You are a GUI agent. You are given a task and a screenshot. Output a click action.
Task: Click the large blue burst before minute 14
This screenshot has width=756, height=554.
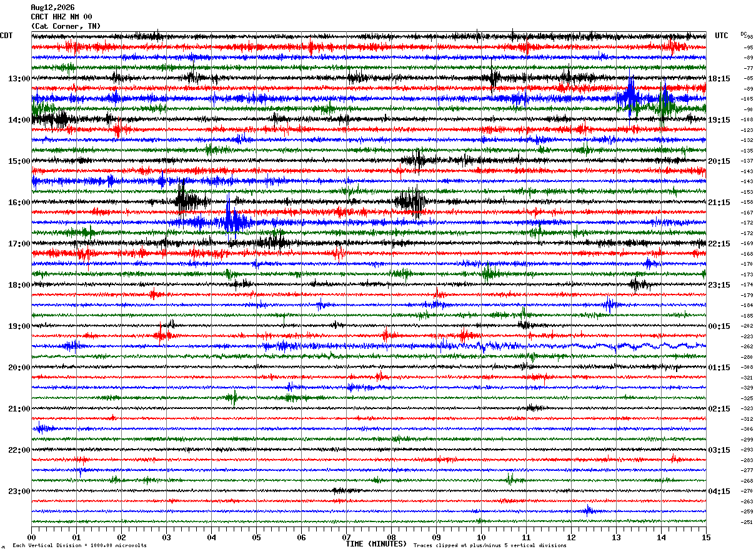(x=630, y=97)
